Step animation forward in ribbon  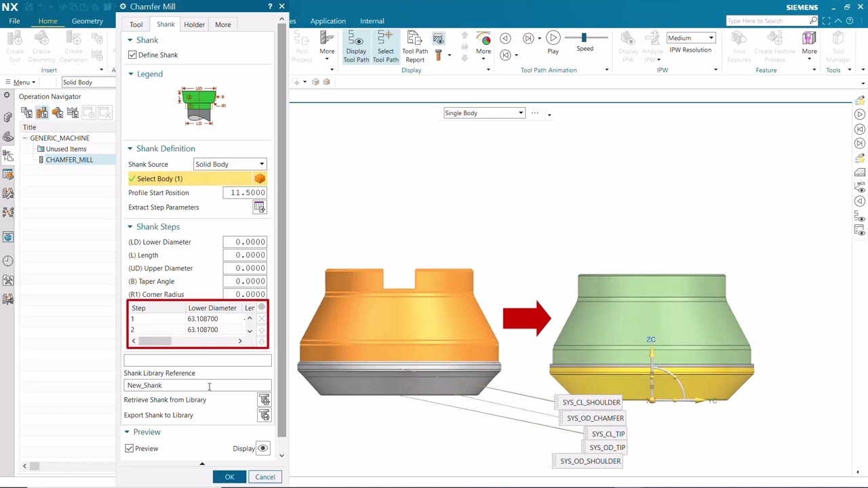(528, 39)
